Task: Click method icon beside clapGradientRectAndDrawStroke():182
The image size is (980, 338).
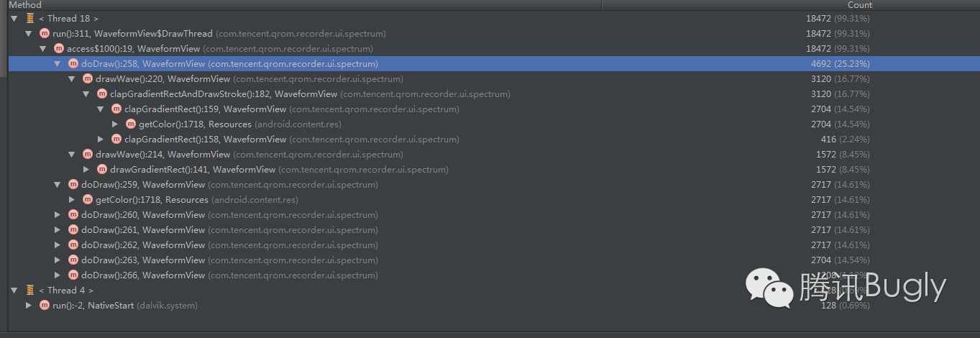Action: [x=102, y=94]
